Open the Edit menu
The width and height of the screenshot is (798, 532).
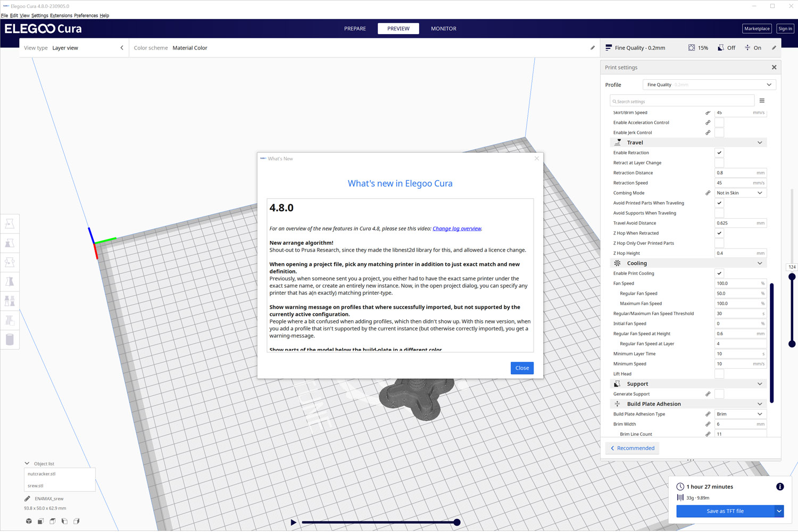click(x=14, y=15)
